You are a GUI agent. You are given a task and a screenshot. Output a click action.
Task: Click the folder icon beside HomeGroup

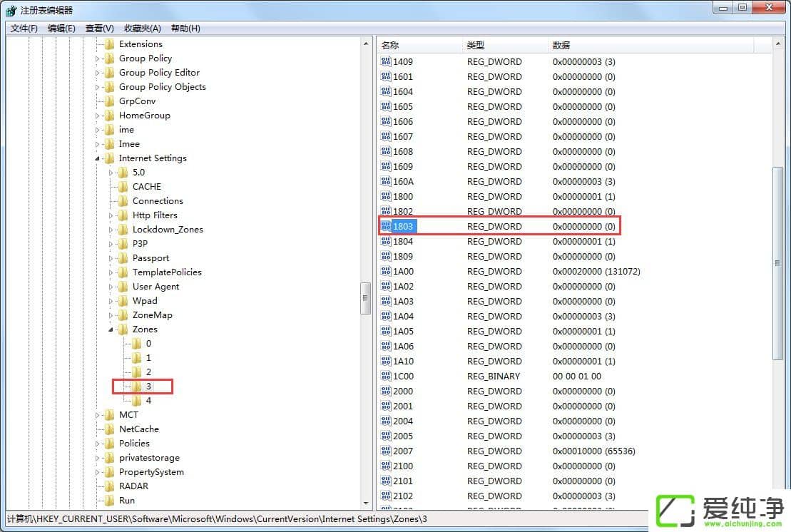pyautogui.click(x=109, y=116)
